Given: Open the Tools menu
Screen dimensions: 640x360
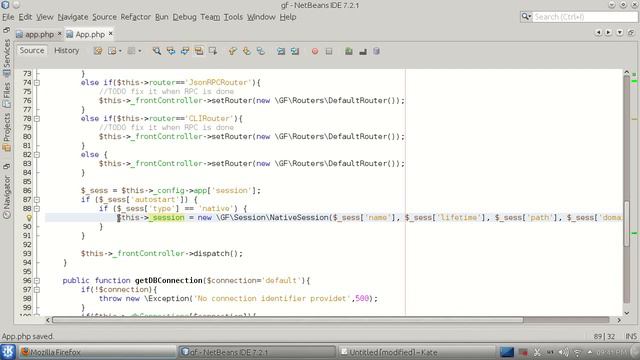Looking at the screenshot, I should (x=233, y=17).
